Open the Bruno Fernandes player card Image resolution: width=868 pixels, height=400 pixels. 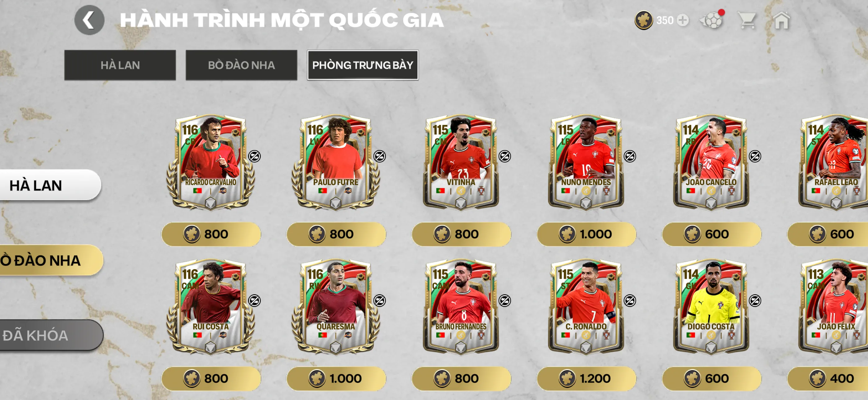(461, 307)
